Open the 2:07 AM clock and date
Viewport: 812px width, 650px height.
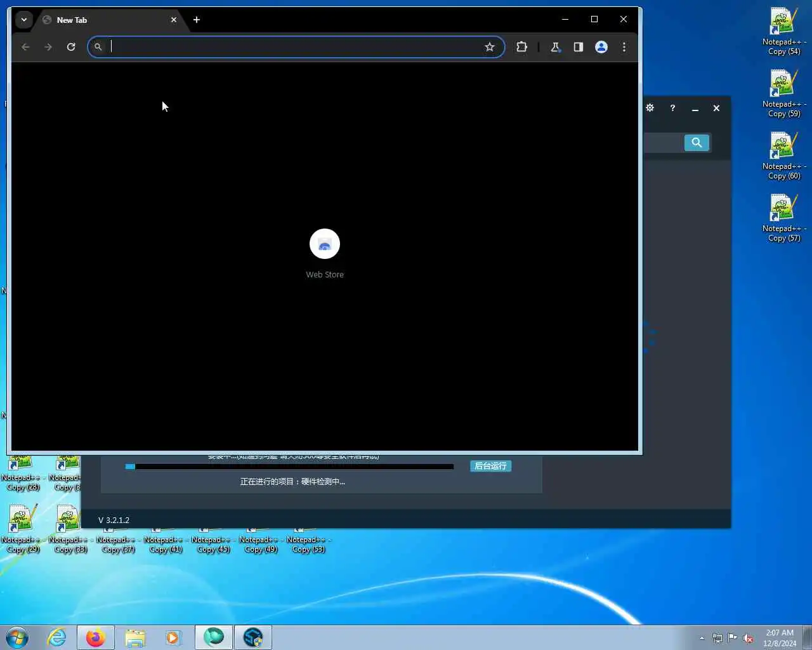pos(780,638)
